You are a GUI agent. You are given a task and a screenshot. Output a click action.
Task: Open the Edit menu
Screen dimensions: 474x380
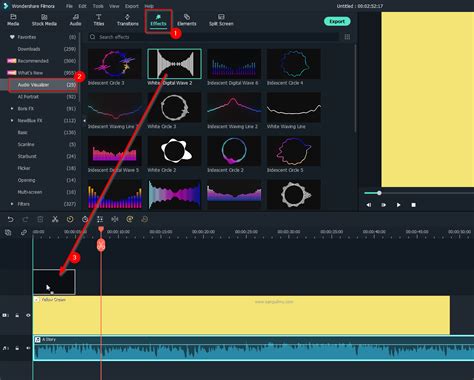82,6
